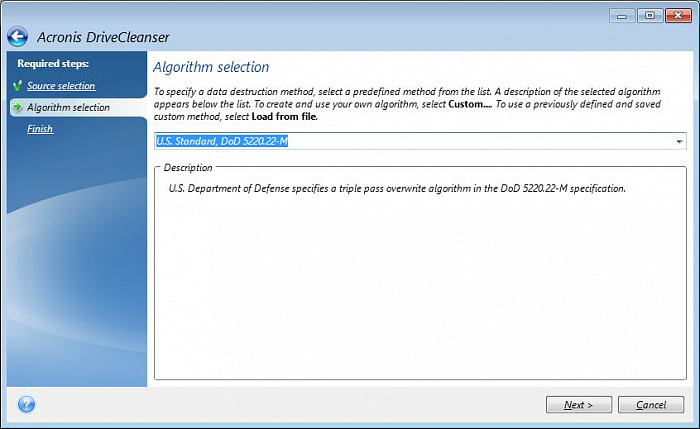Screen dimensions: 700x429
Task: Expand the algorithm dropdown arrow
Action: 679,142
